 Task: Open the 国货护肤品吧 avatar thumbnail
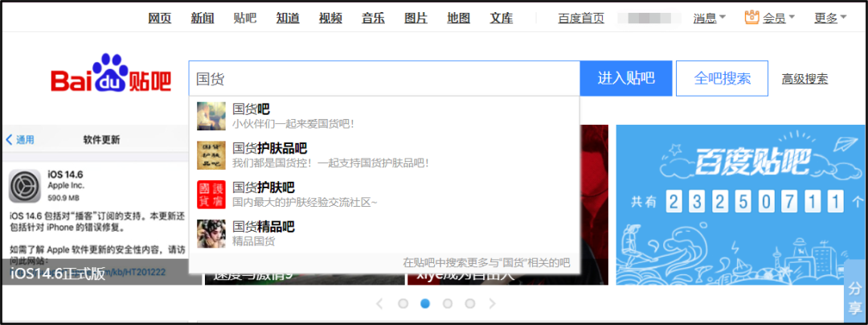(211, 155)
